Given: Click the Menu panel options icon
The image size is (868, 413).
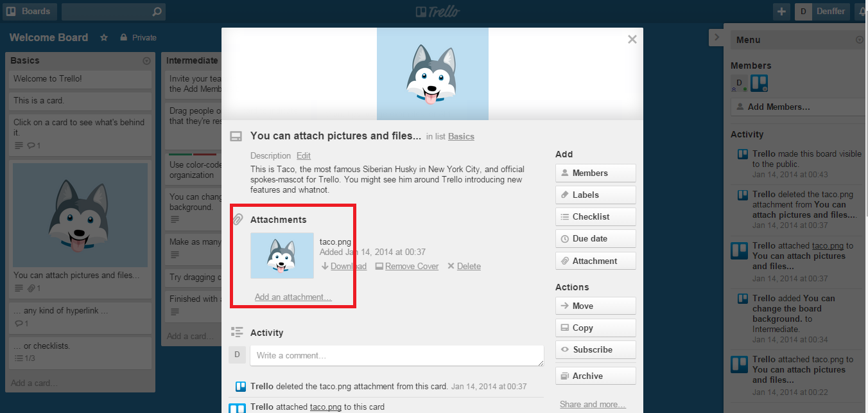Looking at the screenshot, I should tap(860, 40).
